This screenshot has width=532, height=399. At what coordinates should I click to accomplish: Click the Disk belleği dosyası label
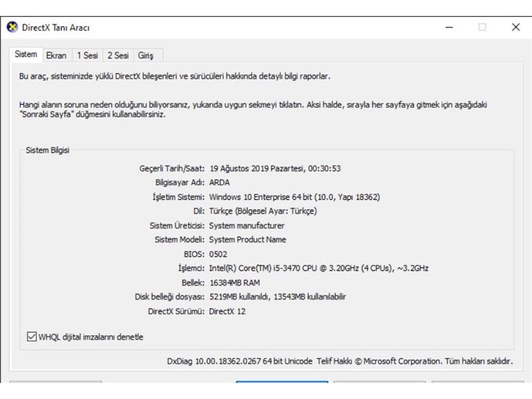pos(170,297)
